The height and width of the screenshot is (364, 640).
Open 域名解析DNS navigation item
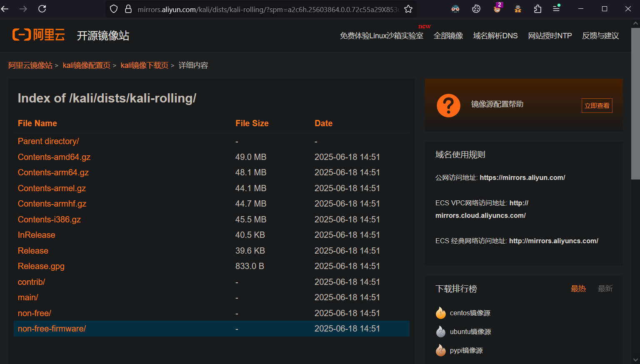click(x=495, y=36)
